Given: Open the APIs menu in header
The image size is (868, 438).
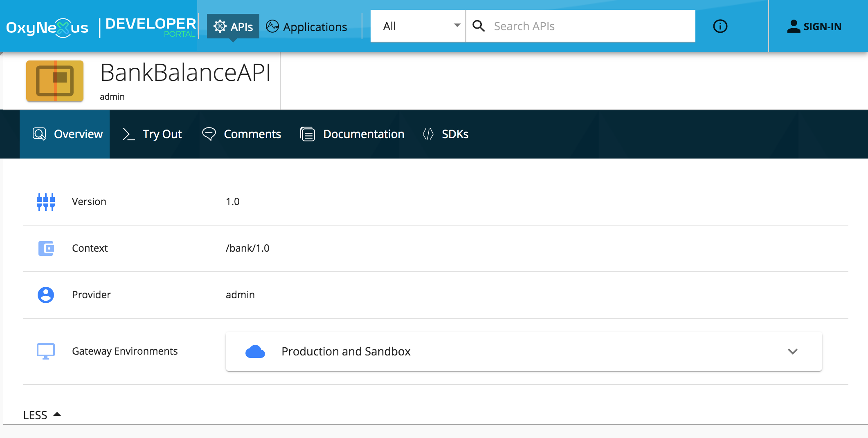Looking at the screenshot, I should [x=233, y=27].
